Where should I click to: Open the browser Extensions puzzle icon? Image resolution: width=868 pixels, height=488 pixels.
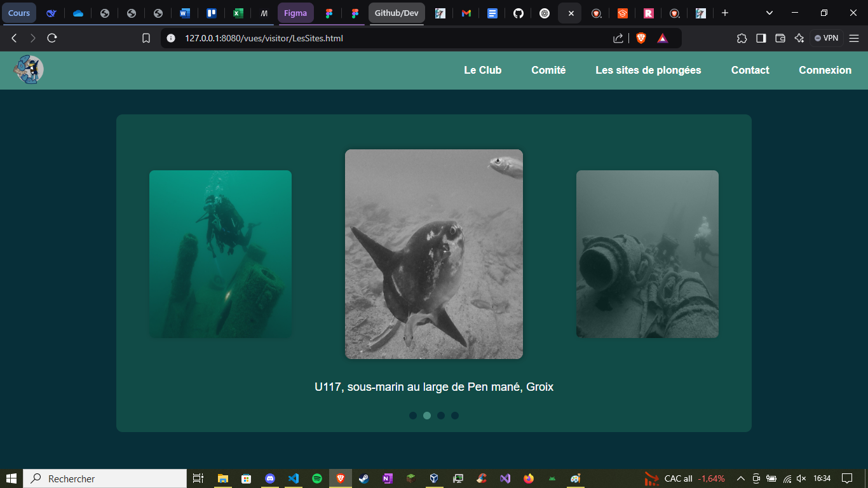pyautogui.click(x=742, y=37)
